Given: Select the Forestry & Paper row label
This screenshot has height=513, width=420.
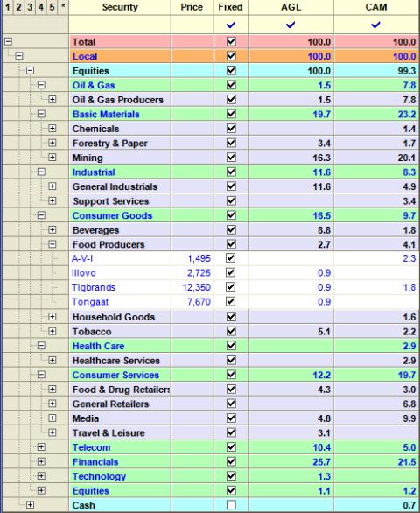Looking at the screenshot, I should coord(110,144).
